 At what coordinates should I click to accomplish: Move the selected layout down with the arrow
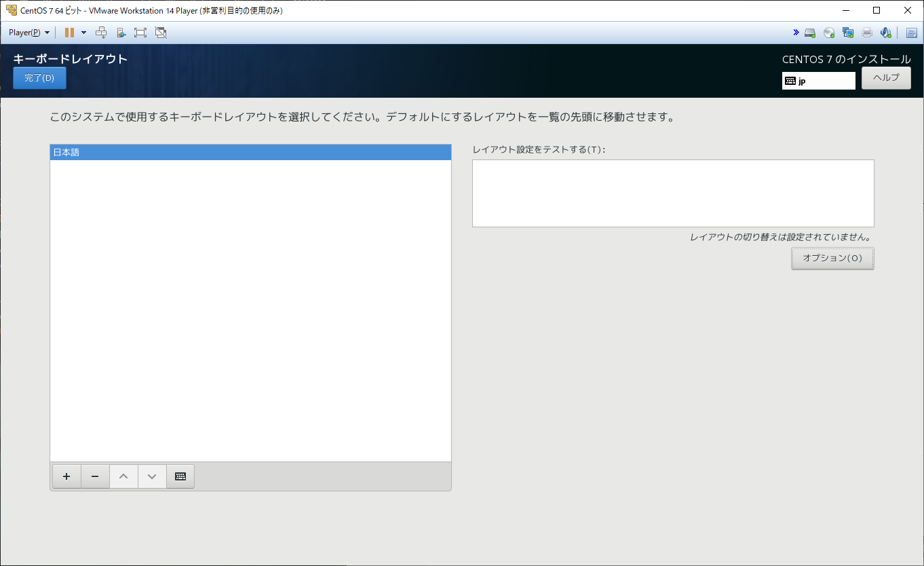pos(152,476)
